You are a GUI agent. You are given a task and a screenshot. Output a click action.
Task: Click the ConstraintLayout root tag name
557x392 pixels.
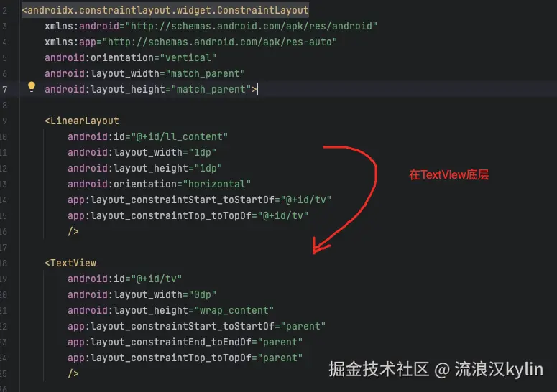tap(165, 10)
